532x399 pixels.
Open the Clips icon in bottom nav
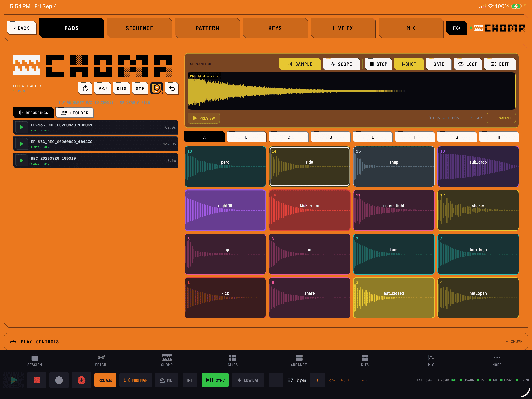pos(233,360)
